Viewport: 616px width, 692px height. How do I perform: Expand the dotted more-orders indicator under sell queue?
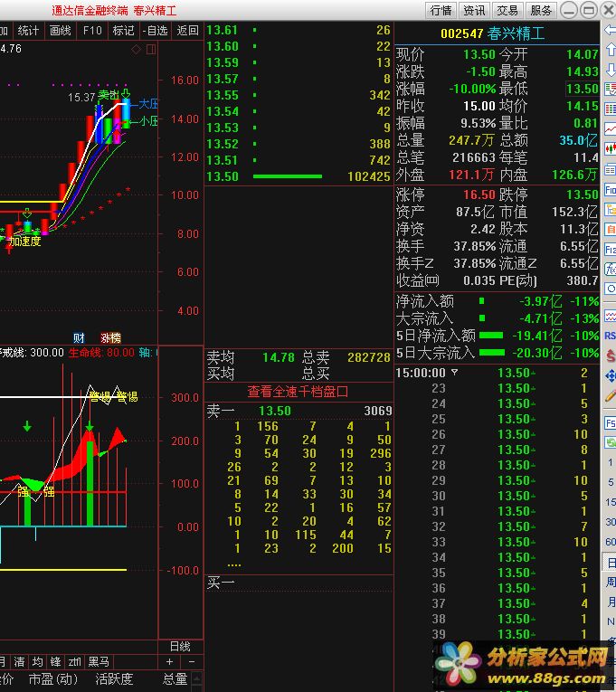click(234, 564)
